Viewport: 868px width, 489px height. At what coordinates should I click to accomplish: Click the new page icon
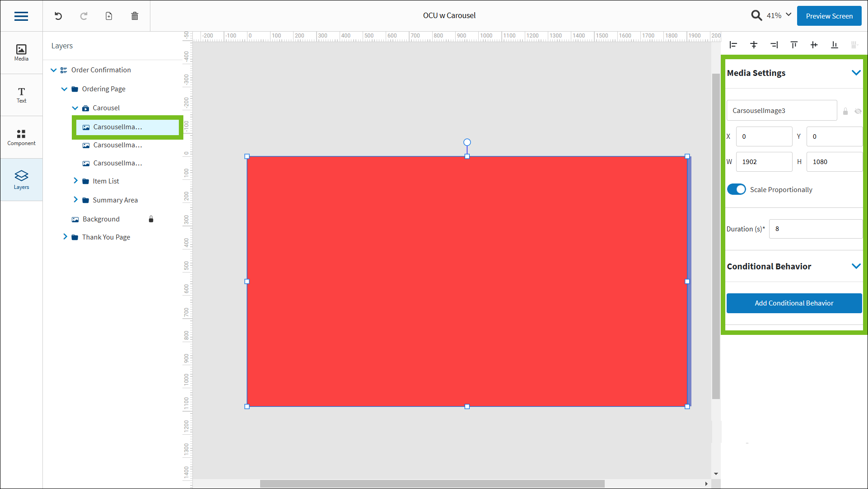click(109, 16)
